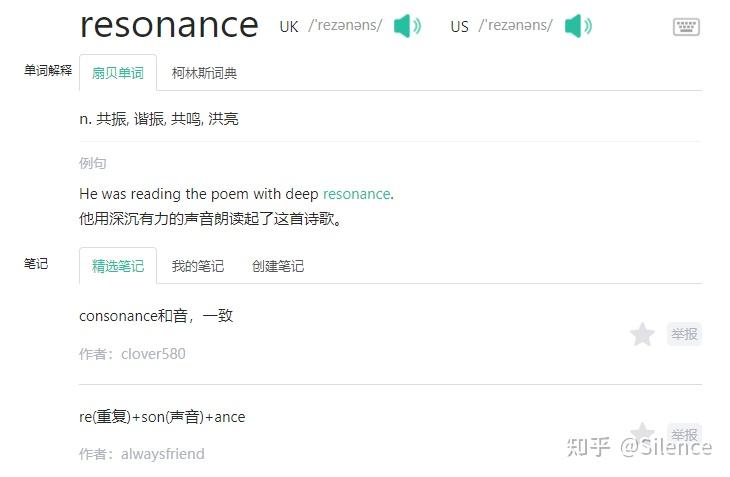Click the resonance headword title
The height and width of the screenshot is (477, 730).
pyautogui.click(x=168, y=24)
